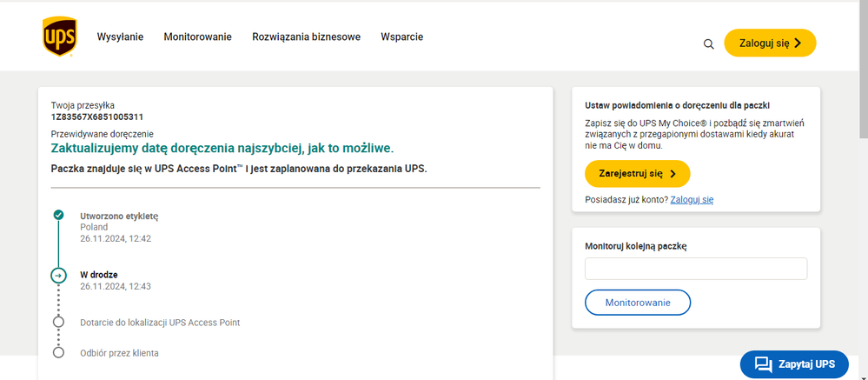
Task: Click the empty circle for 'Odbiór przez klienta'
Action: pos(58,352)
